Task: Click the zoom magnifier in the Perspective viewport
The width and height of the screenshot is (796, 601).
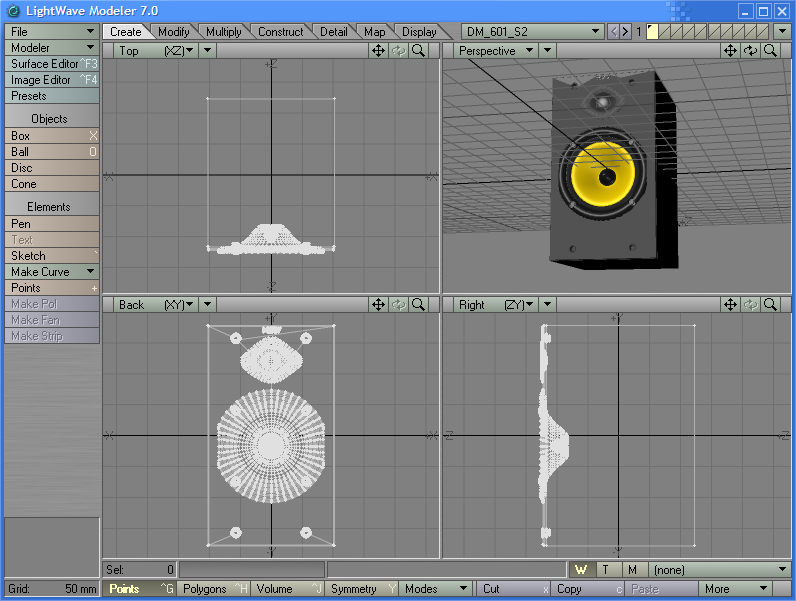Action: coord(770,51)
